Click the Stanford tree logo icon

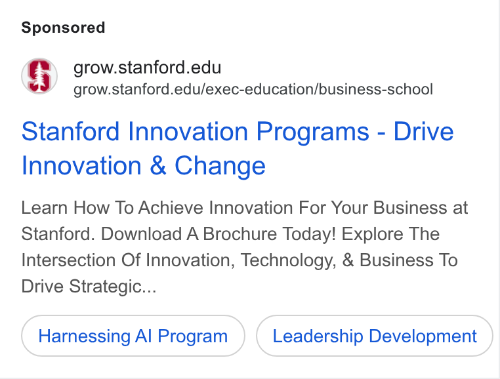tap(39, 76)
